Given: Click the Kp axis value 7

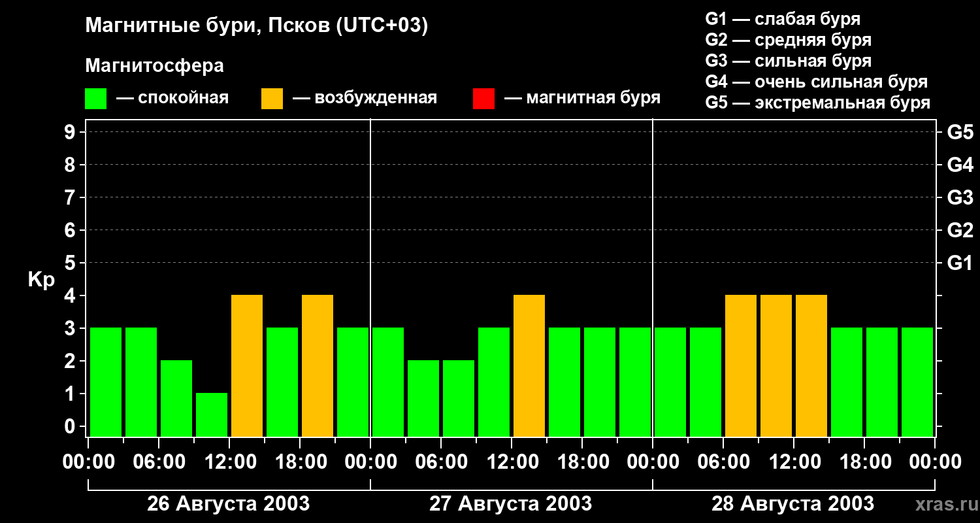Looking at the screenshot, I should 71,198.
